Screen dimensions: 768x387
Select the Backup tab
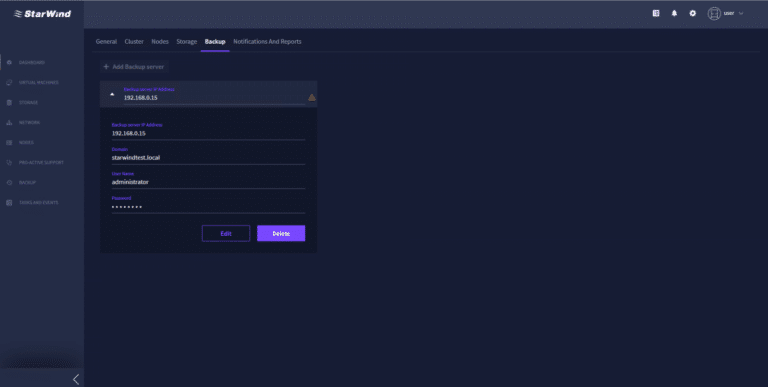point(215,42)
